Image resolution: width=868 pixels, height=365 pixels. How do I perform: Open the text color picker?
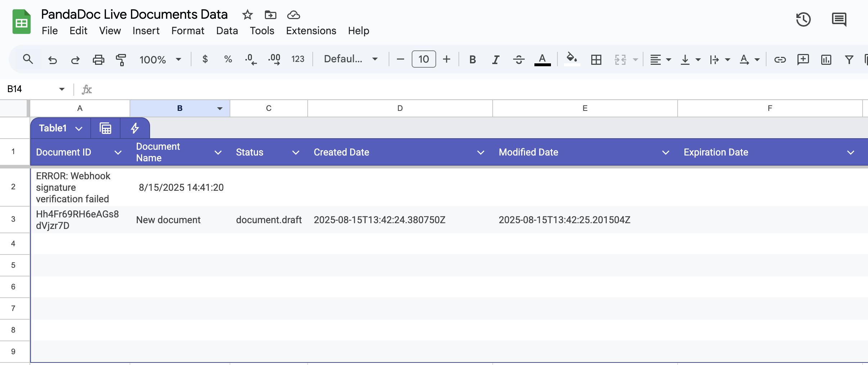(x=542, y=59)
